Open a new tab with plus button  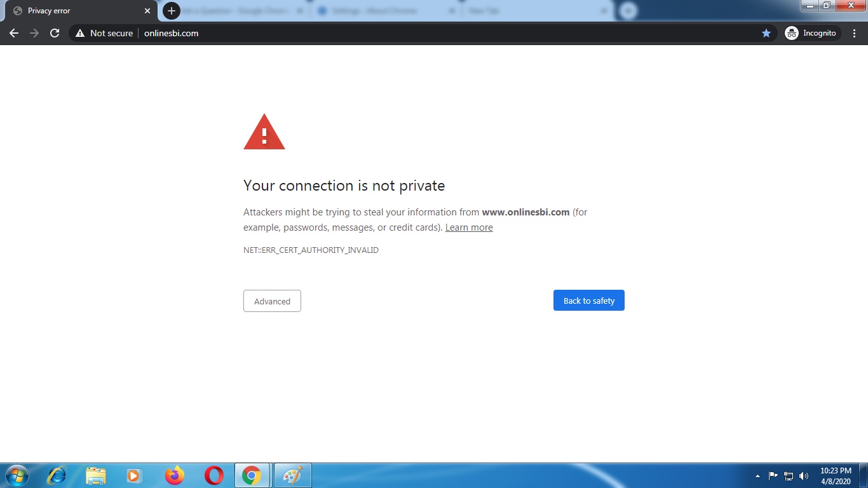[x=172, y=11]
